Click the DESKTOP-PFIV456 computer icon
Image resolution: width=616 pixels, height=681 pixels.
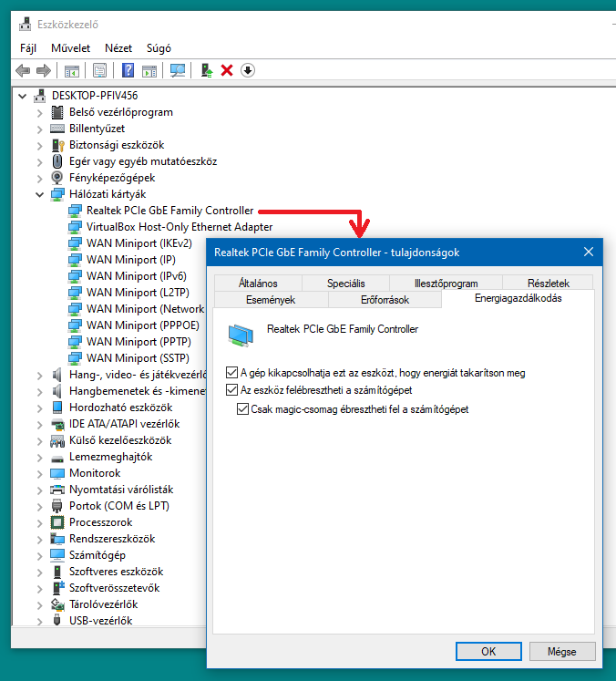(40, 96)
